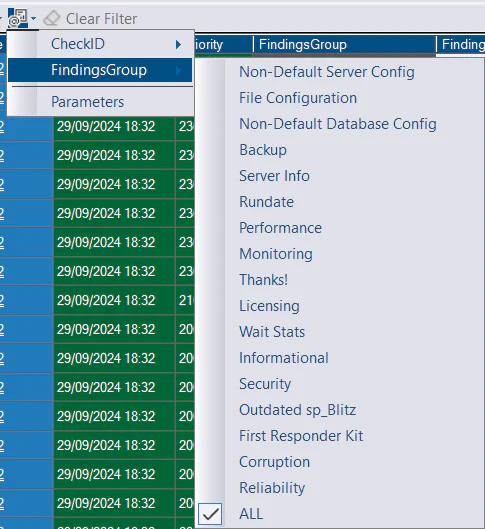Expand the CheckID submenu arrow

[x=178, y=44]
